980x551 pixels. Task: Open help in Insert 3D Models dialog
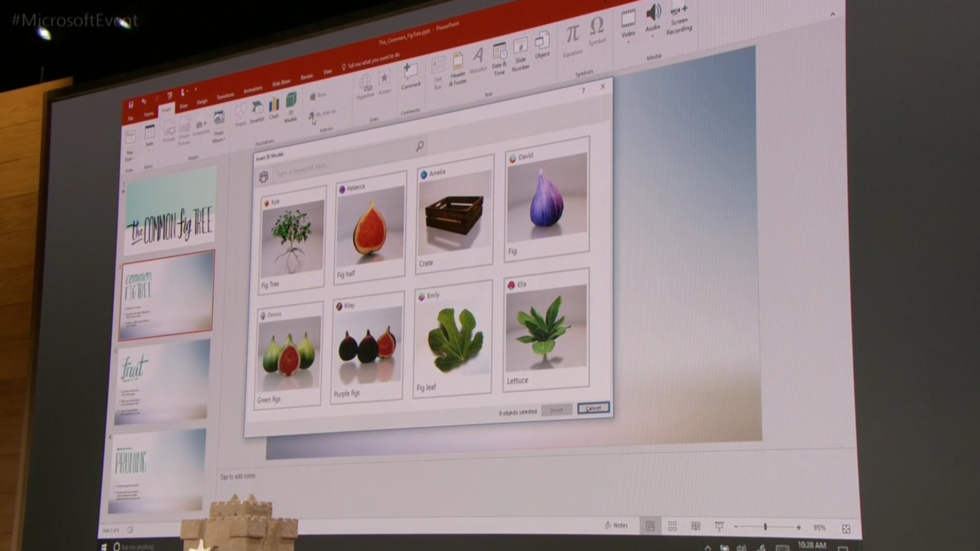click(x=583, y=91)
